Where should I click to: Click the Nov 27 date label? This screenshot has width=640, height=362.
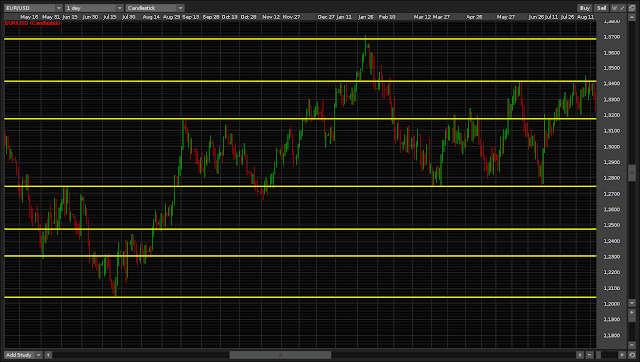(x=291, y=17)
